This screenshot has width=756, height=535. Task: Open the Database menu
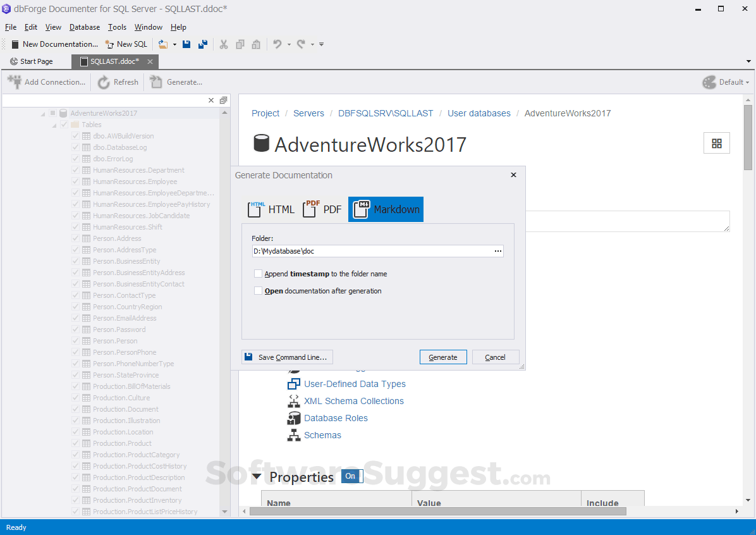[84, 27]
